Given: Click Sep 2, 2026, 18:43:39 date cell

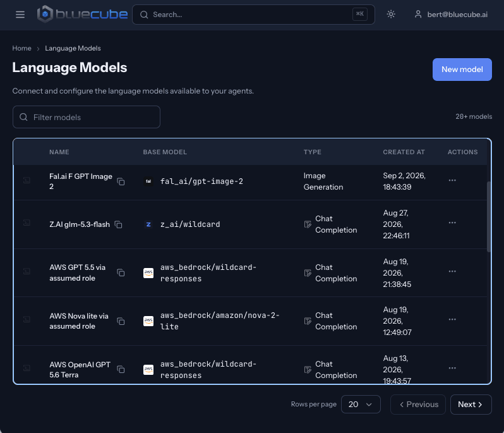Looking at the screenshot, I should pos(404,181).
